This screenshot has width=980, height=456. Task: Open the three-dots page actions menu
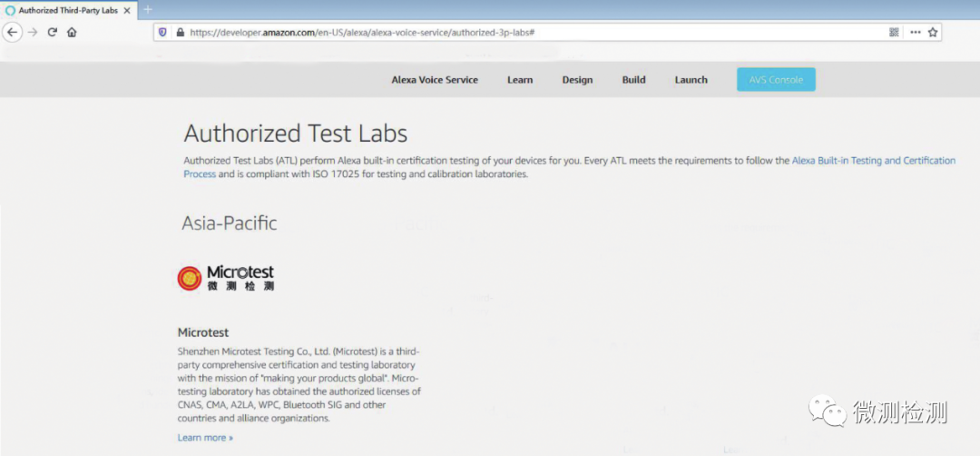(x=915, y=33)
